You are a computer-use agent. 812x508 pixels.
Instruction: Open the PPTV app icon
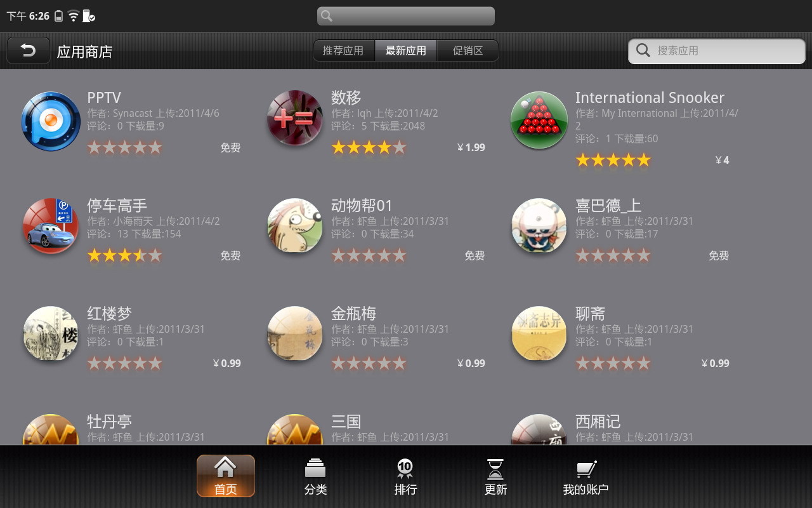pyautogui.click(x=51, y=121)
